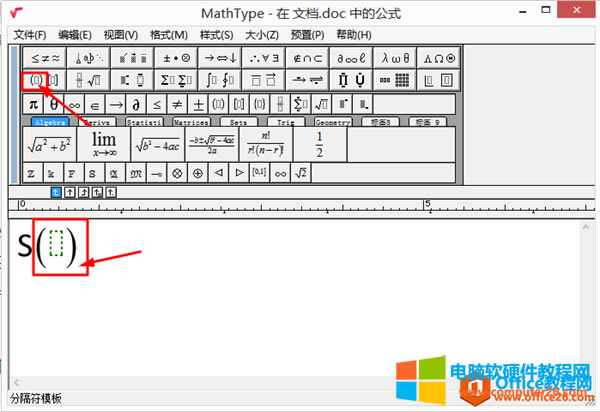600x412 pixels.
Task: Open the logical symbols palette (∴∀∃)
Action: coord(264,58)
